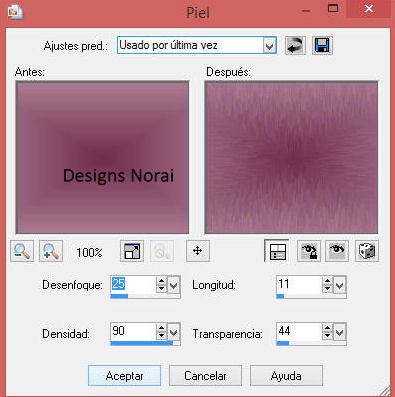
Task: Open the Longitud value dropdown arrow
Action: (x=340, y=285)
